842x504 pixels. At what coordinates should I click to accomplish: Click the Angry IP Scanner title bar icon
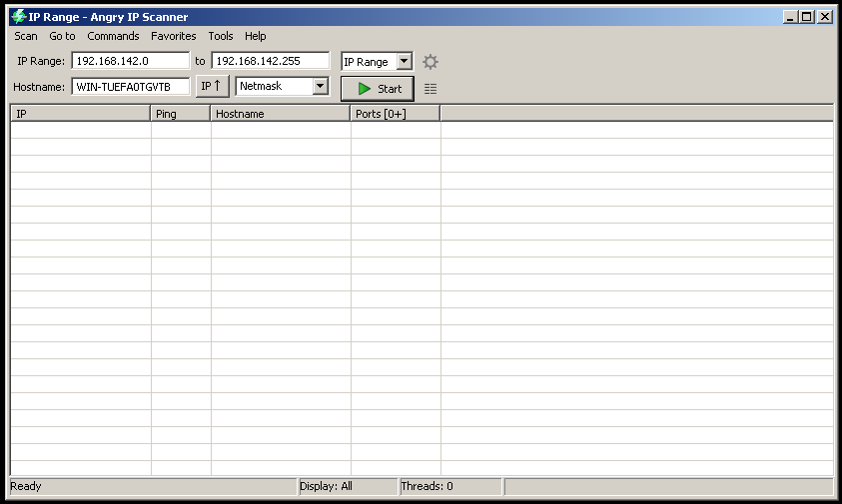pos(19,17)
